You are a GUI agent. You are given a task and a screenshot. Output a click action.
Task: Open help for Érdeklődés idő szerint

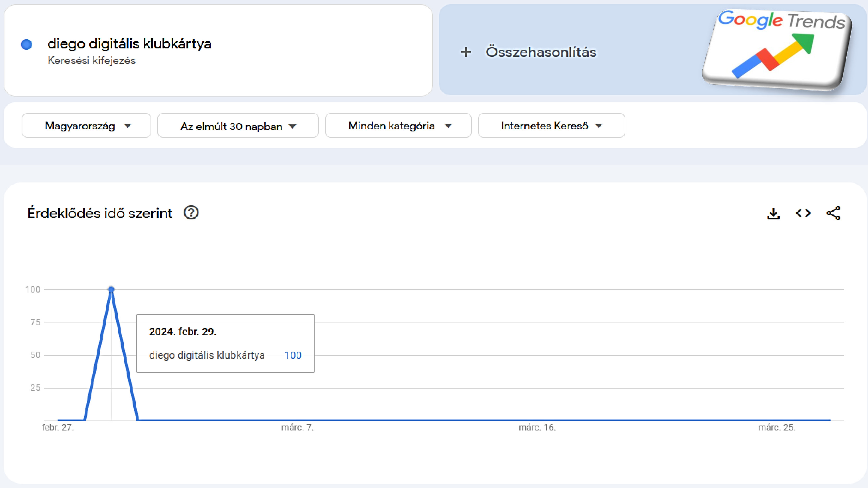[x=191, y=213]
